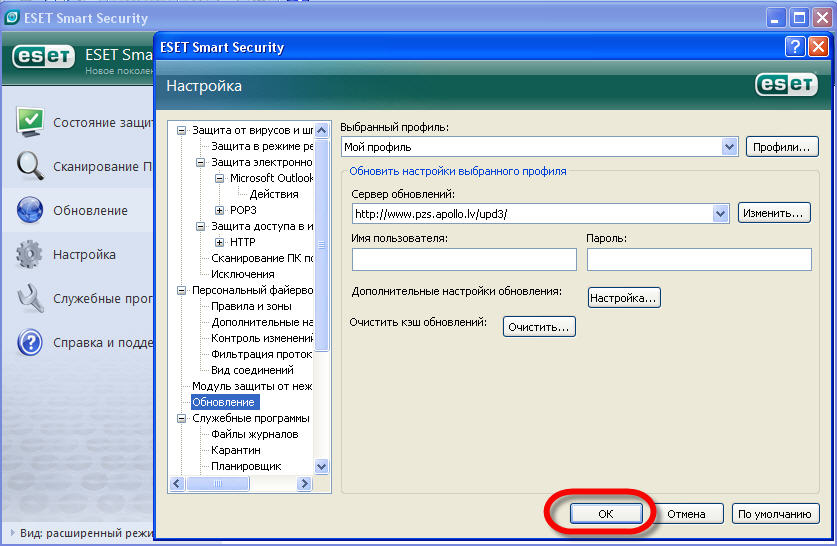This screenshot has width=837, height=546.
Task: Select Правила и зоны tree item
Action: tap(251, 306)
